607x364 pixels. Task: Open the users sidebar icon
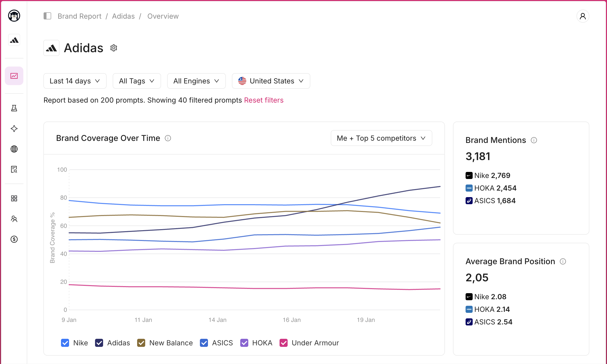[x=14, y=219]
